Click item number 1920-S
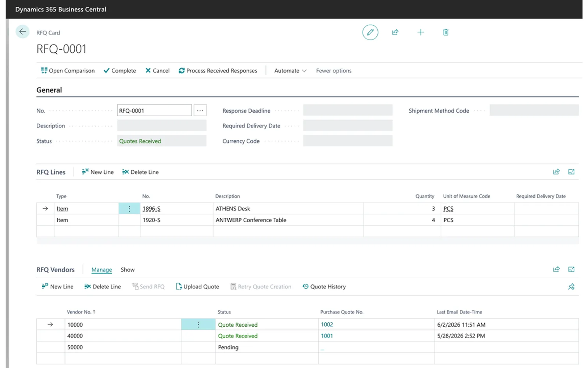Screen dimensions: 588x368 coord(151,220)
